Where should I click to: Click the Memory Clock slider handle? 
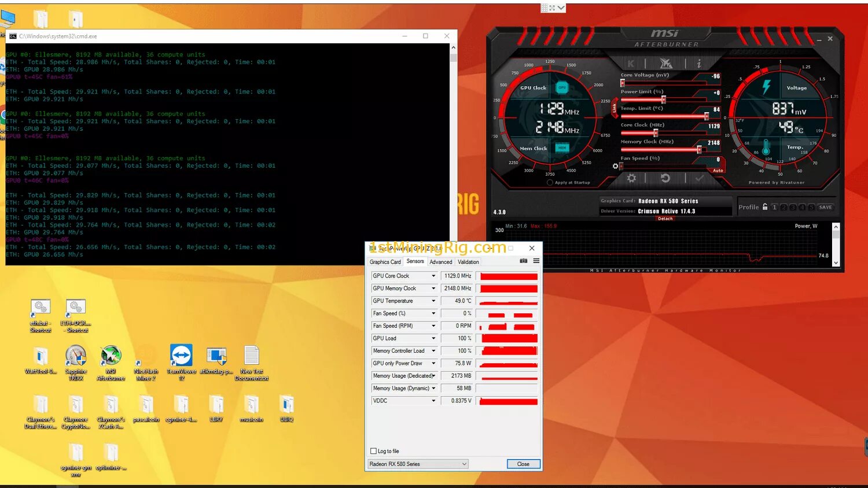tap(699, 150)
